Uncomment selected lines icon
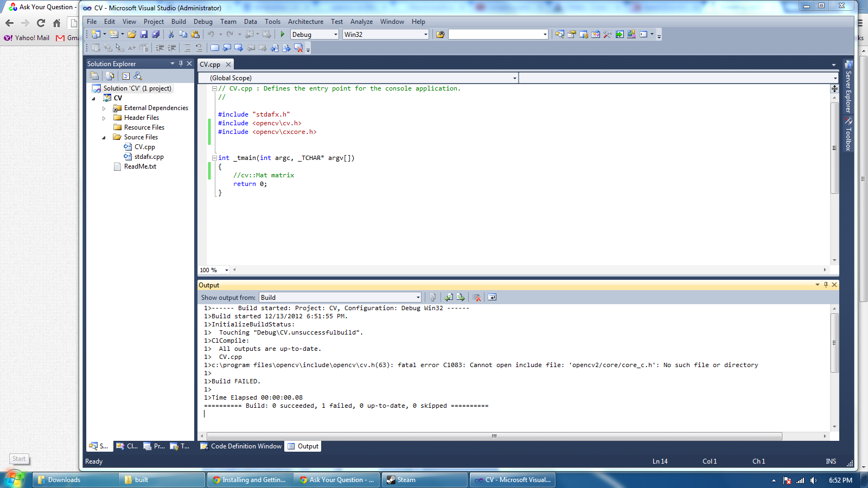 coord(199,48)
